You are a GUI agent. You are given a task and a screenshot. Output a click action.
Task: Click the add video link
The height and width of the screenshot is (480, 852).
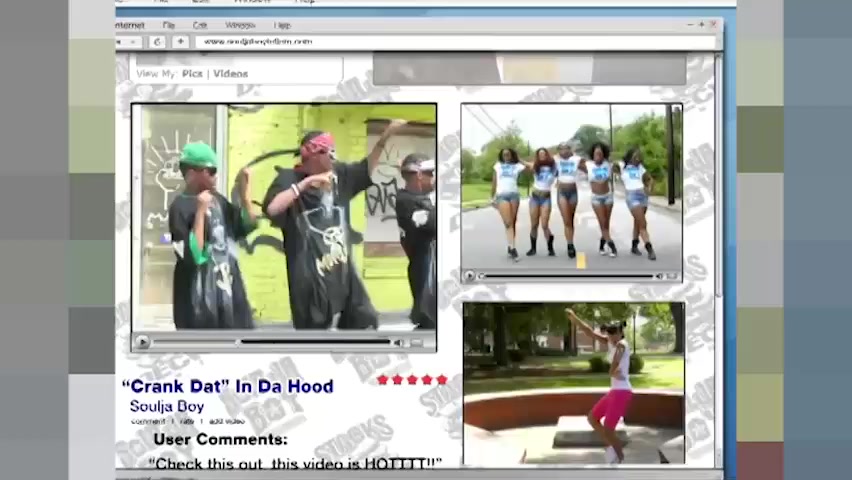click(x=227, y=421)
